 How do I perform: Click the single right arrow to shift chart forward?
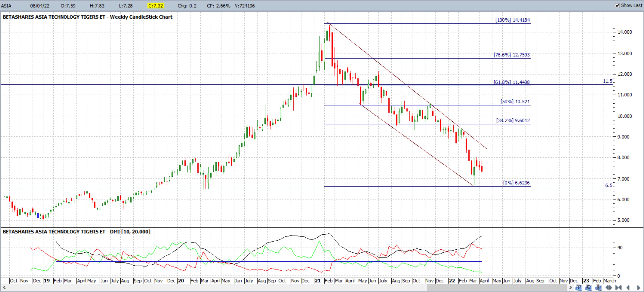coord(638,288)
